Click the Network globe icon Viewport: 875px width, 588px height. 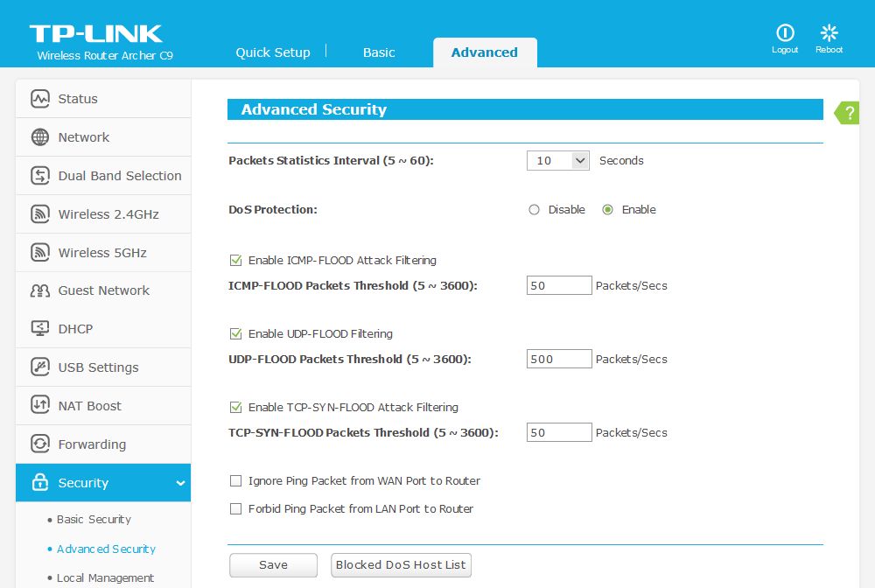pyautogui.click(x=40, y=137)
